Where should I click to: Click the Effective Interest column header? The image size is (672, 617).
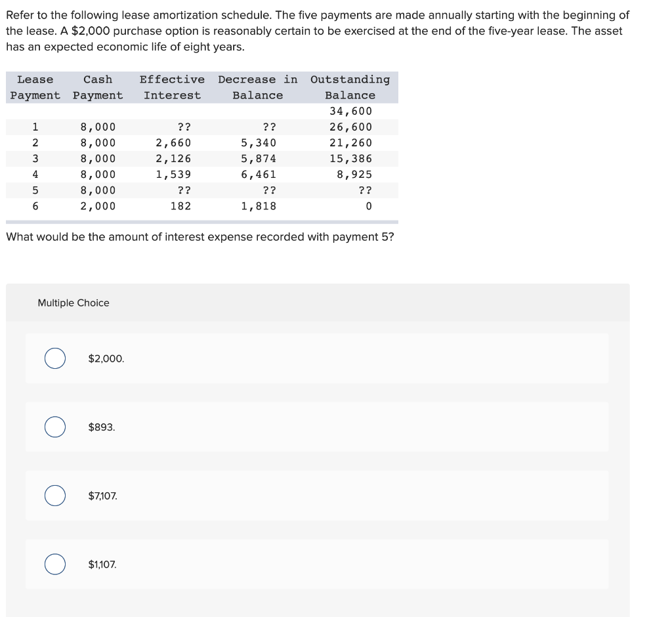click(172, 87)
